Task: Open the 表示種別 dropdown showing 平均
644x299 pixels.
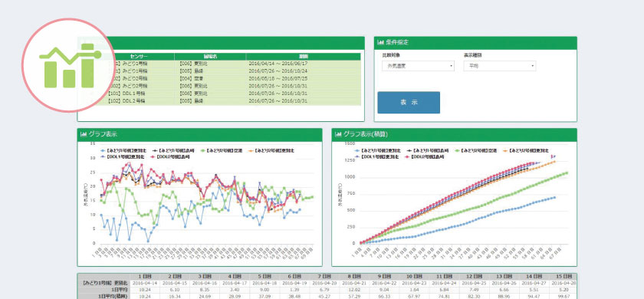Action: pyautogui.click(x=499, y=66)
